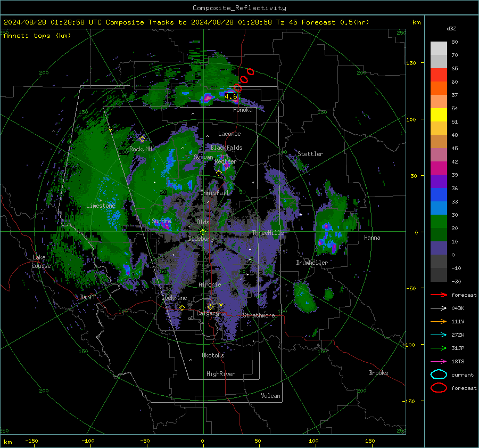Click the yellow diamond marker near RedDeer
Screen dimensions: 479x448
click(x=219, y=173)
